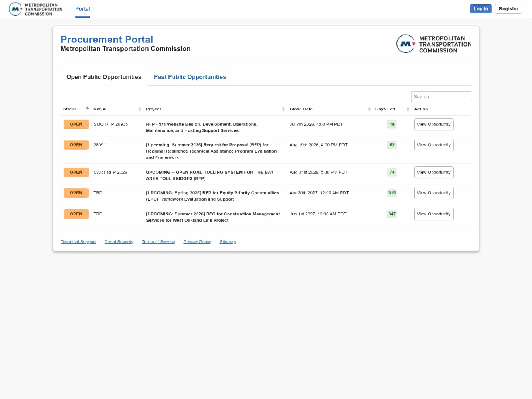This screenshot has width=532, height=399.
Task: Click the OPEN status badge for SMO-RFP-28935
Action: tap(76, 124)
